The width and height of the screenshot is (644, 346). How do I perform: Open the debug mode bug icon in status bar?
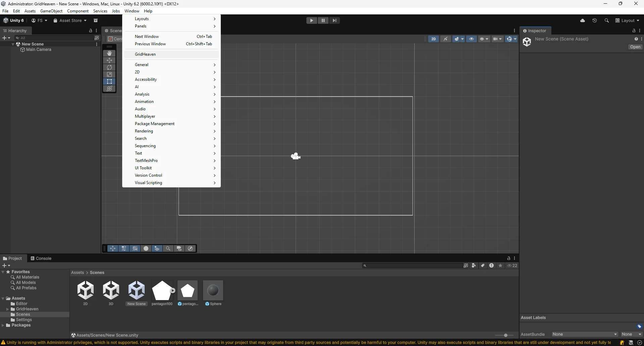(622, 343)
